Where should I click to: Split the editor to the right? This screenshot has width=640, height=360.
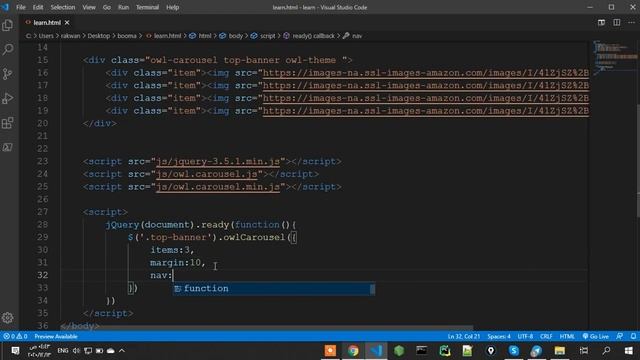[616, 22]
